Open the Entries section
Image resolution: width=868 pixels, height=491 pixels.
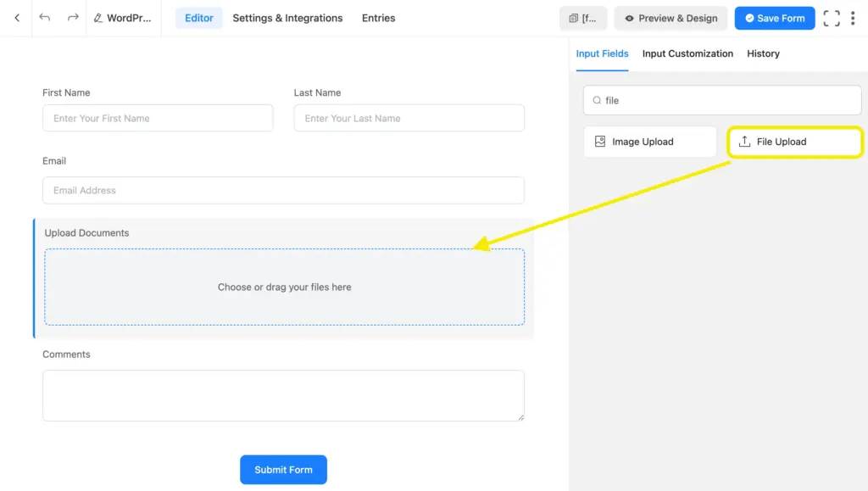coord(378,18)
